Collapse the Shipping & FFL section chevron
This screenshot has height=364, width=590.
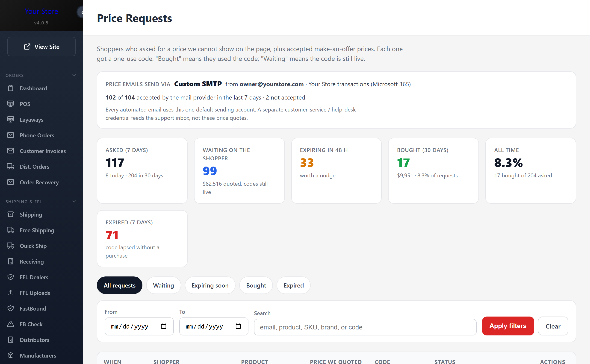[x=74, y=202]
